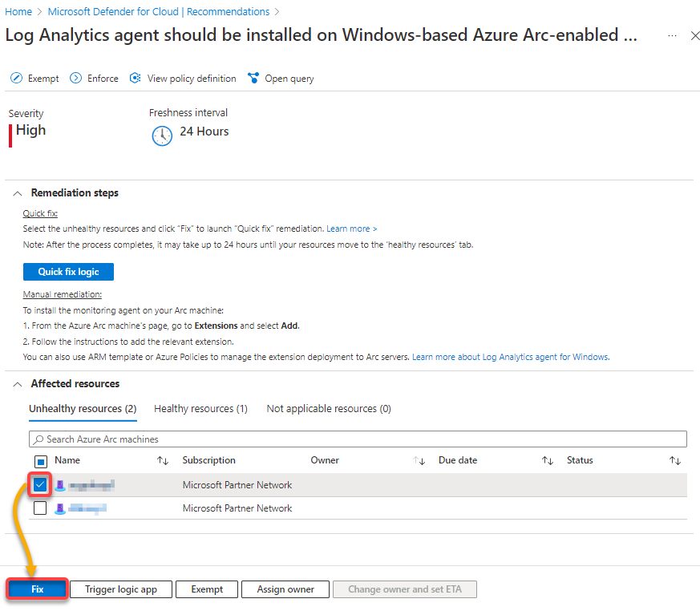This screenshot has width=700, height=615.
Task: Click the View policy definition gear icon
Action: (x=136, y=78)
